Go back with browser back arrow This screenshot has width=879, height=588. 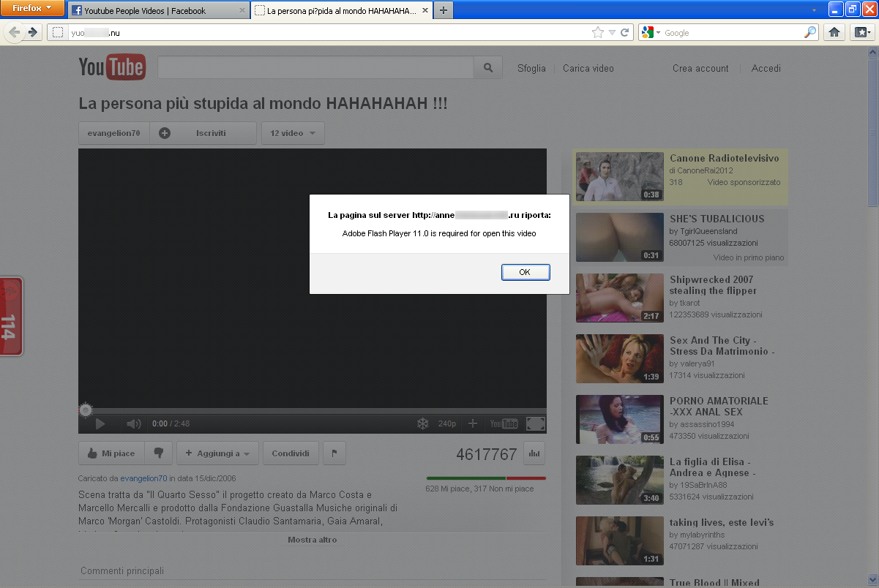[15, 32]
